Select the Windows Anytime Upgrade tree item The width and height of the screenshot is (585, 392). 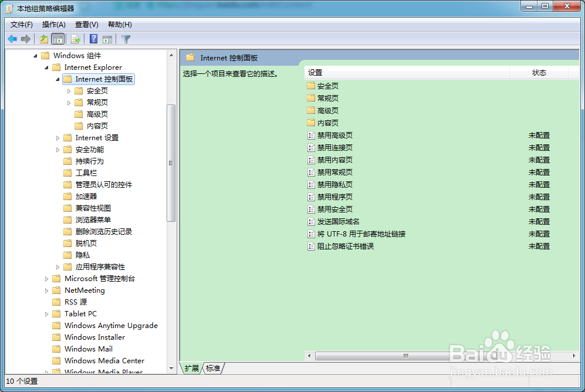pos(111,326)
